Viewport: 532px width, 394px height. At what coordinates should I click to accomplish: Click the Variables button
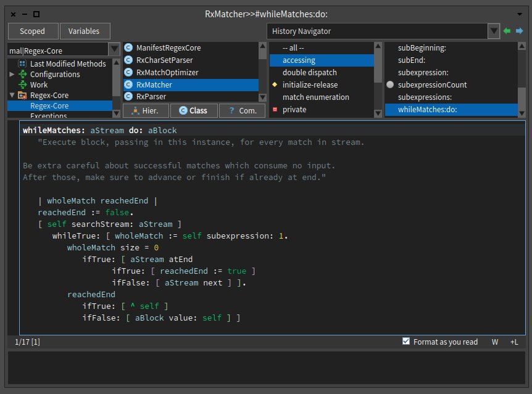85,31
